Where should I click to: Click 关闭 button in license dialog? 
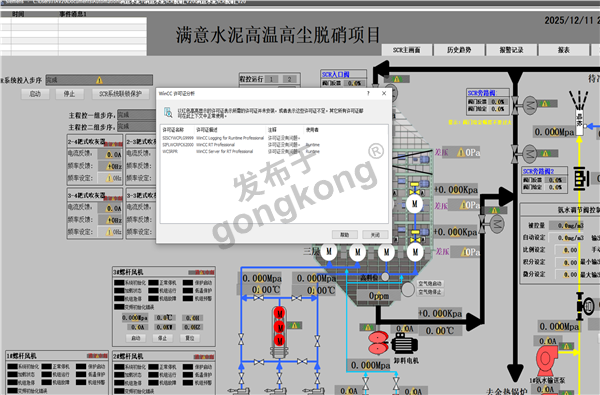[375, 235]
